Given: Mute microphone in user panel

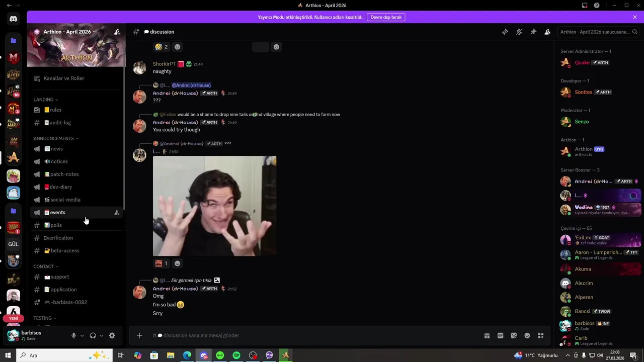Looking at the screenshot, I should (74, 336).
